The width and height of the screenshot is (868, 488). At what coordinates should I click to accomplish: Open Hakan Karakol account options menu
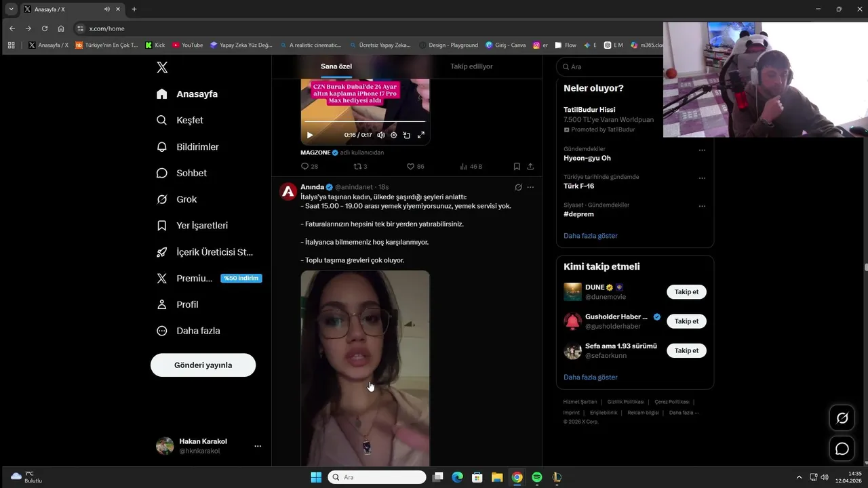click(258, 446)
